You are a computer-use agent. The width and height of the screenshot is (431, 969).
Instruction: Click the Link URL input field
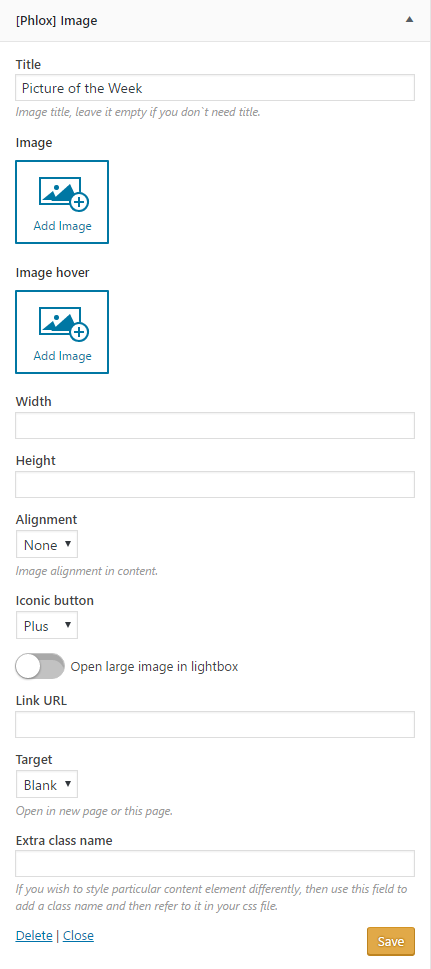pos(215,724)
